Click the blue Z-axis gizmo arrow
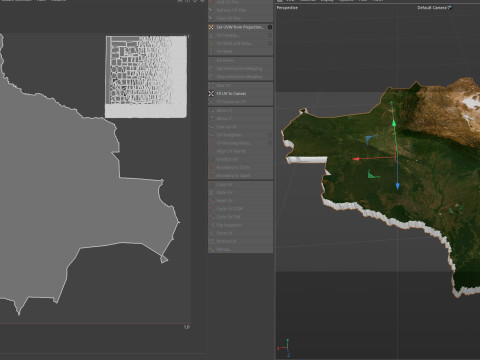The height and width of the screenshot is (360, 480). [397, 186]
